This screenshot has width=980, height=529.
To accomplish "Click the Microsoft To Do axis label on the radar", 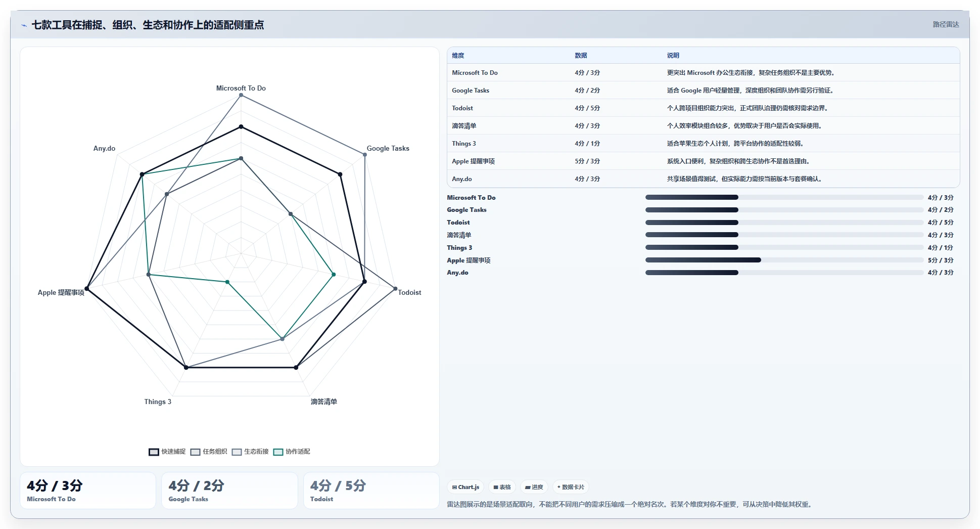I will tap(241, 88).
